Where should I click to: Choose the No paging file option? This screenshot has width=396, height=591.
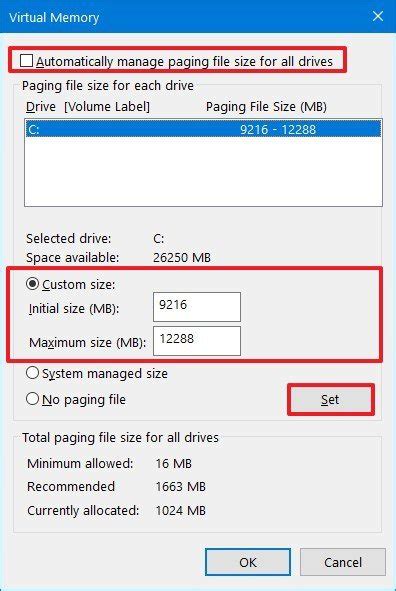tap(32, 399)
